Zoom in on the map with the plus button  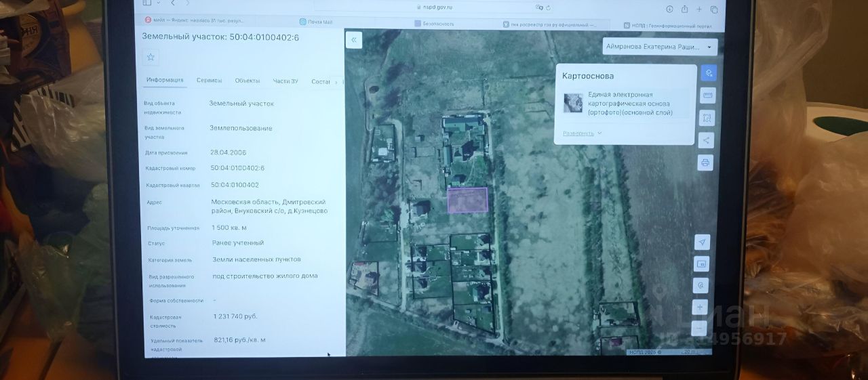tap(700, 307)
